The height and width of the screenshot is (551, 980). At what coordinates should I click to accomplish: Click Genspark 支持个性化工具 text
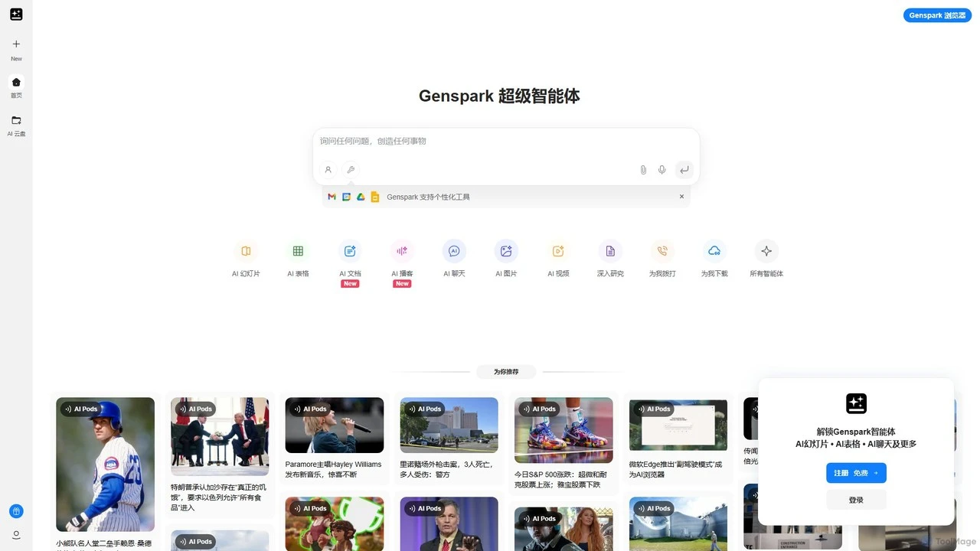coord(428,197)
